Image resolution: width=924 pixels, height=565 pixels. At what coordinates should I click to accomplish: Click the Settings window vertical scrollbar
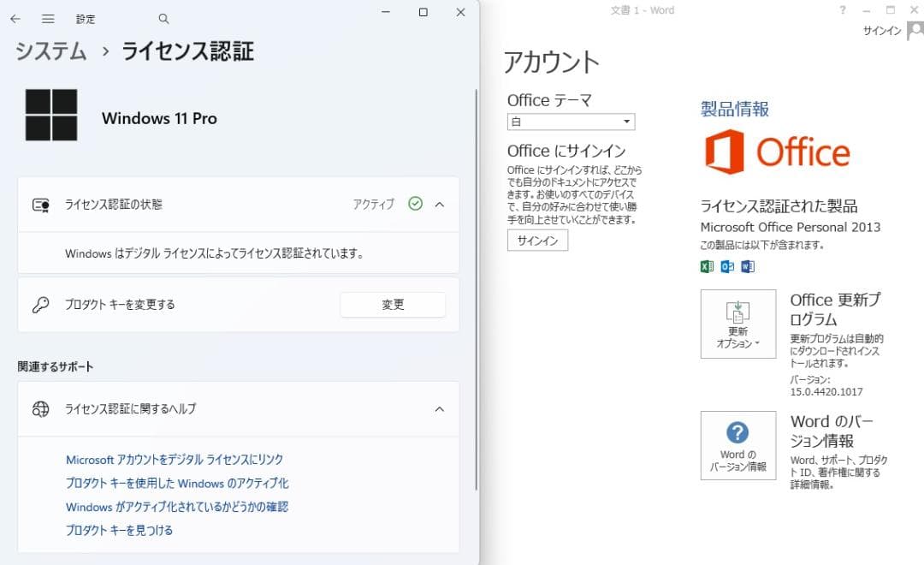[477, 289]
